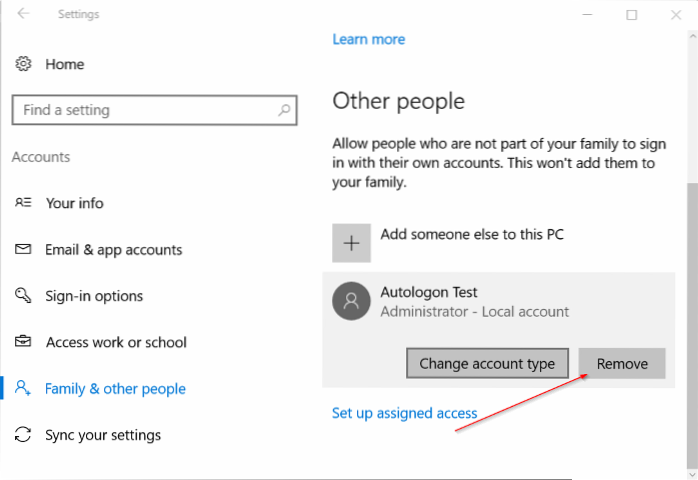Image resolution: width=698 pixels, height=480 pixels.
Task: Open the Home gear icon
Action: point(24,64)
